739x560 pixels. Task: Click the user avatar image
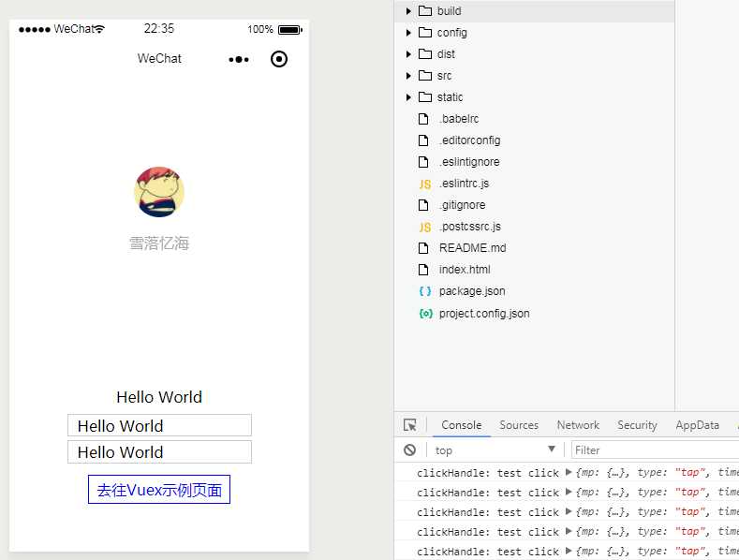click(159, 192)
